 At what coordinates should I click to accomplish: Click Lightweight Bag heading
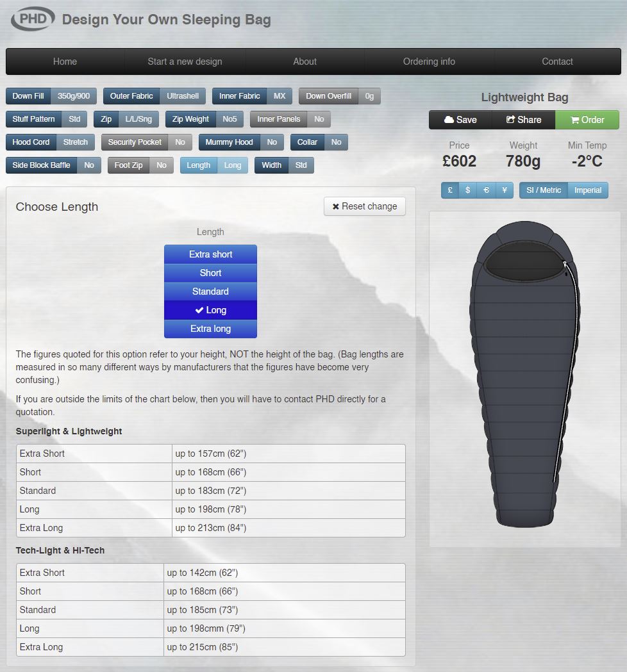(x=524, y=97)
